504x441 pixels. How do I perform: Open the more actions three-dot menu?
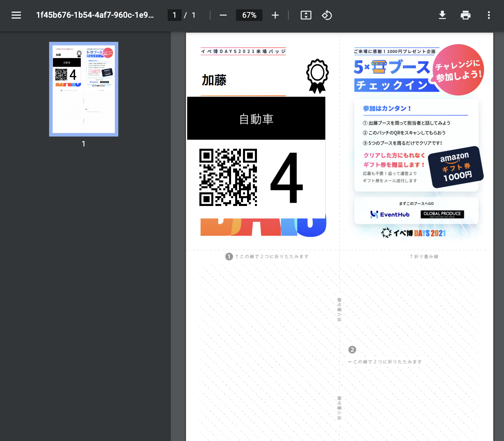tap(489, 15)
